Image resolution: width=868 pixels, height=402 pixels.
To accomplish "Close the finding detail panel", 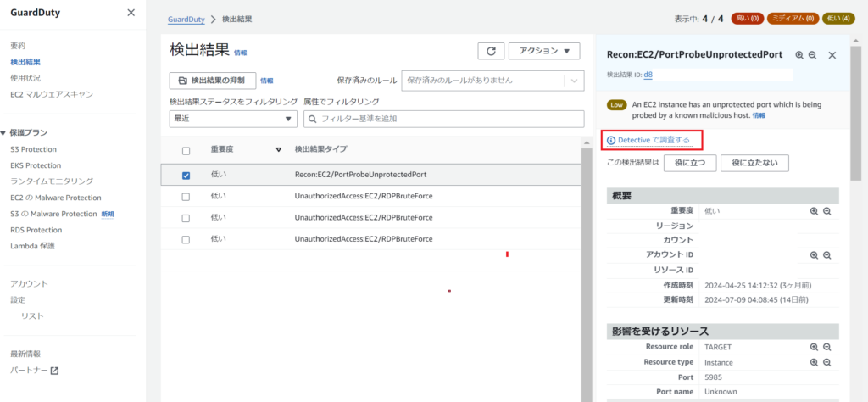I will [832, 55].
